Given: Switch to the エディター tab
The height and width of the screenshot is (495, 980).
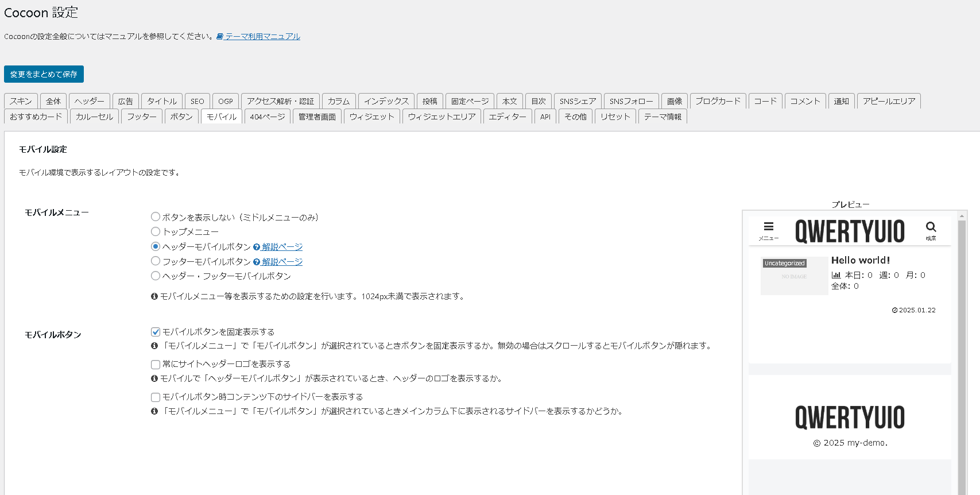Looking at the screenshot, I should point(508,117).
